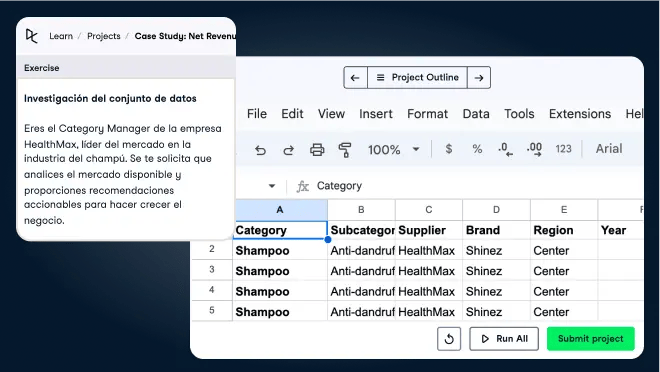Click the reset project circular arrow button
Image resolution: width=660 pixels, height=372 pixels.
tap(449, 339)
